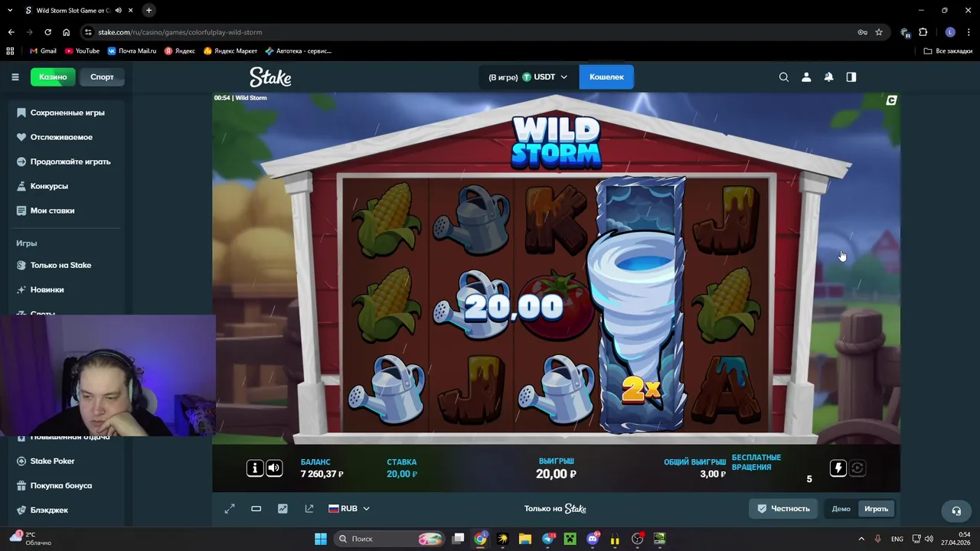The width and height of the screenshot is (980, 551).
Task: Switch to Играть real-play mode
Action: pos(876,509)
